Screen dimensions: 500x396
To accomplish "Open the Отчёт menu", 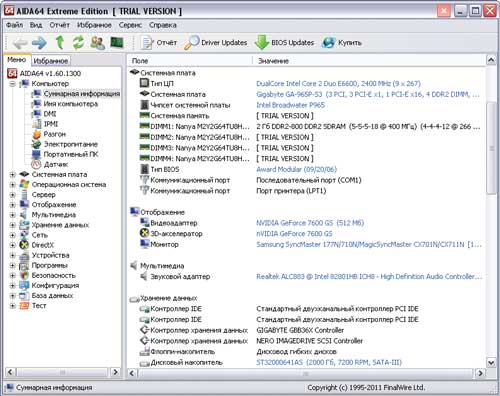I will pos(59,25).
